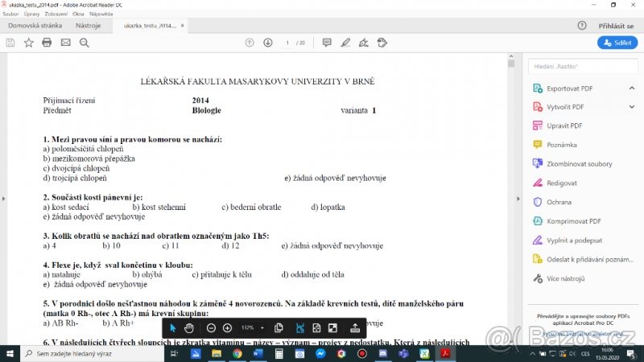
Task: Click the Windows taskbar search box
Action: 92,353
